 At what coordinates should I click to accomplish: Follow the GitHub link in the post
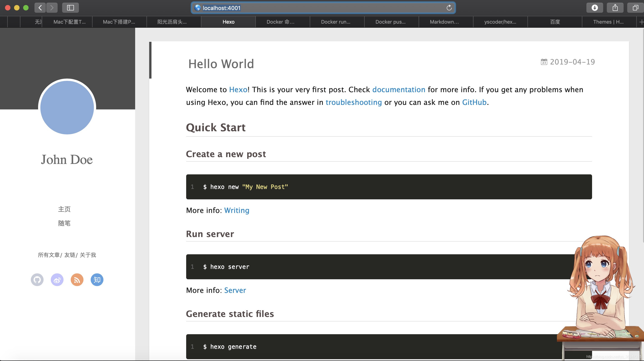pyautogui.click(x=474, y=102)
